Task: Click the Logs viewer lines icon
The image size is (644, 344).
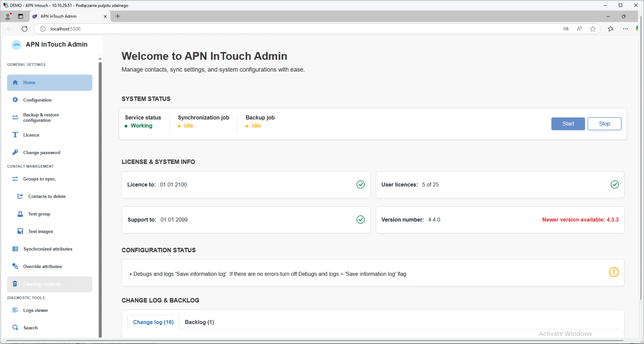Action: [15, 310]
